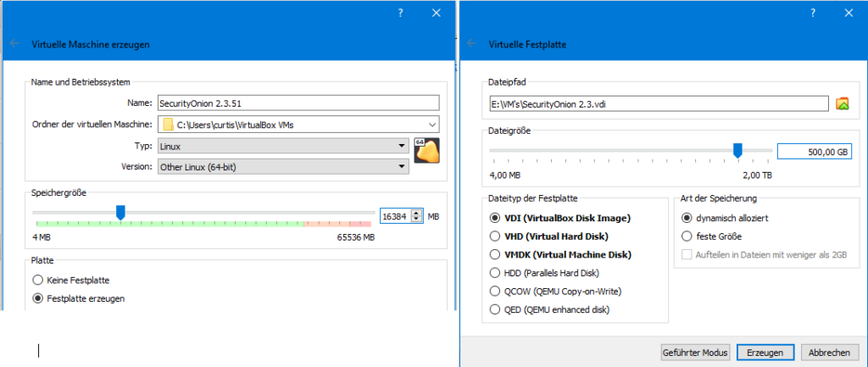Select Keine Festplatte radio button

pyautogui.click(x=75, y=280)
